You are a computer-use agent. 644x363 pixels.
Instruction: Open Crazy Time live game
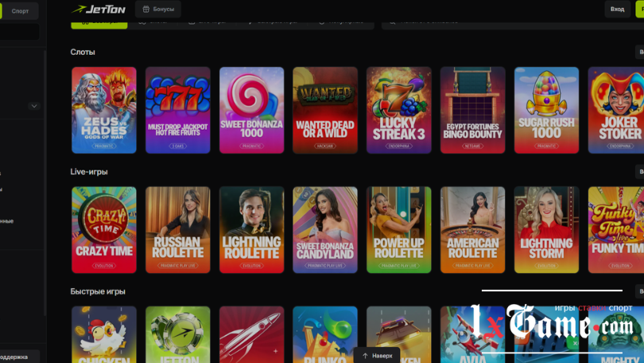click(104, 230)
